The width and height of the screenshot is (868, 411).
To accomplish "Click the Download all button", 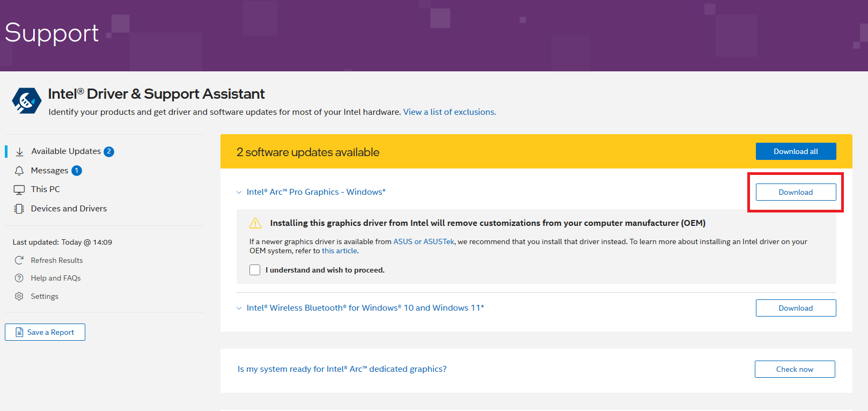I will [796, 151].
